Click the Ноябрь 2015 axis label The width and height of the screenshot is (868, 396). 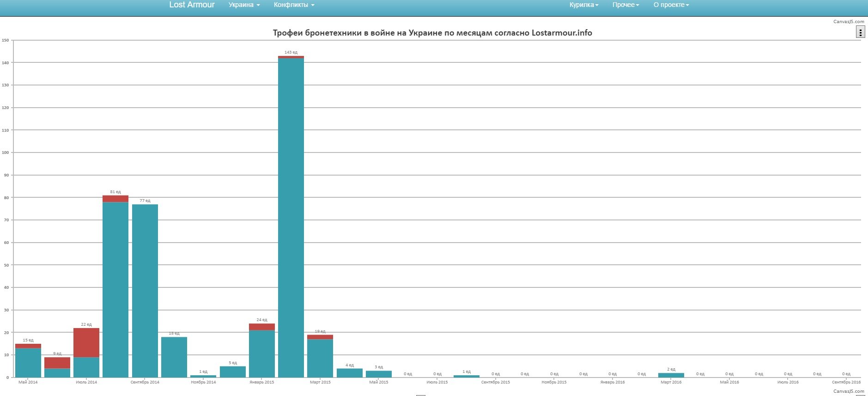[554, 382]
